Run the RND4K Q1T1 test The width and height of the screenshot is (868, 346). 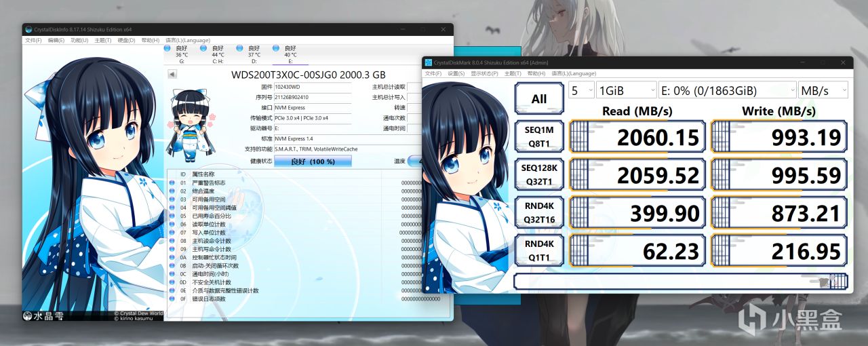[x=539, y=252]
